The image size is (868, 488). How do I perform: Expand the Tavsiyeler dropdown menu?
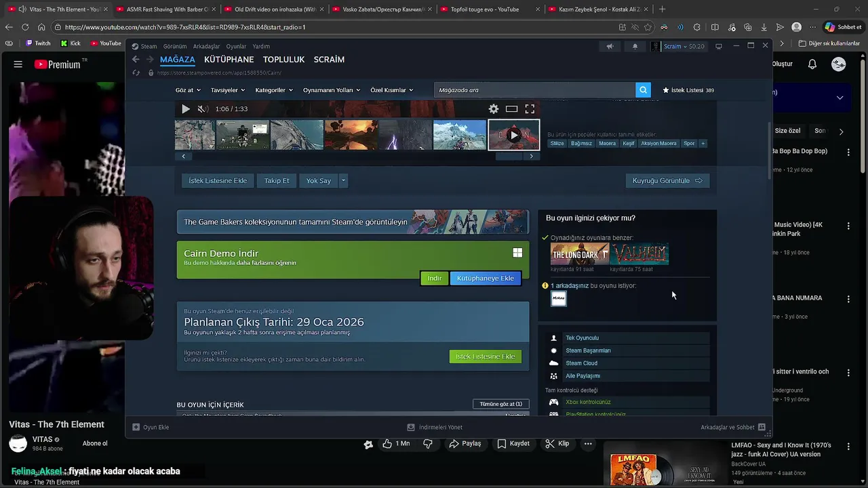[x=227, y=90]
